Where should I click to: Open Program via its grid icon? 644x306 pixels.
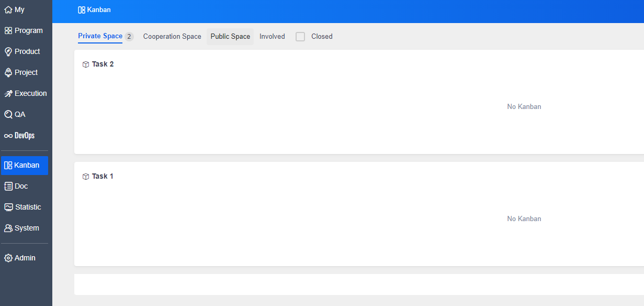[8, 31]
